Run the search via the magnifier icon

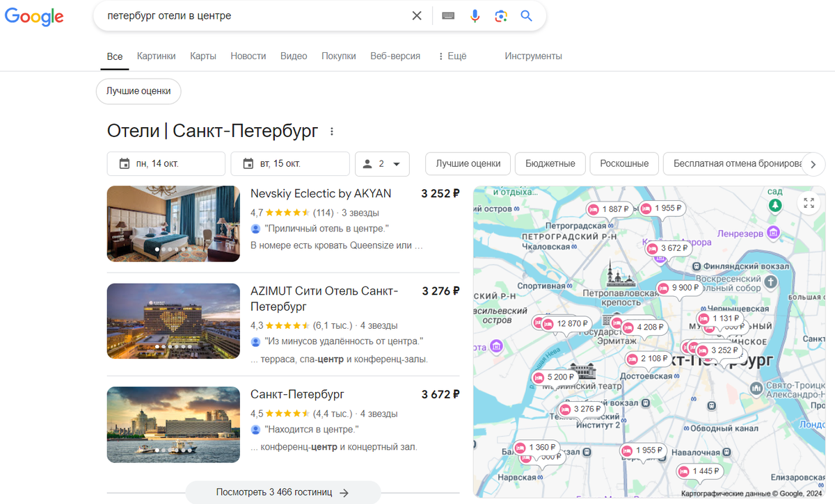point(527,15)
